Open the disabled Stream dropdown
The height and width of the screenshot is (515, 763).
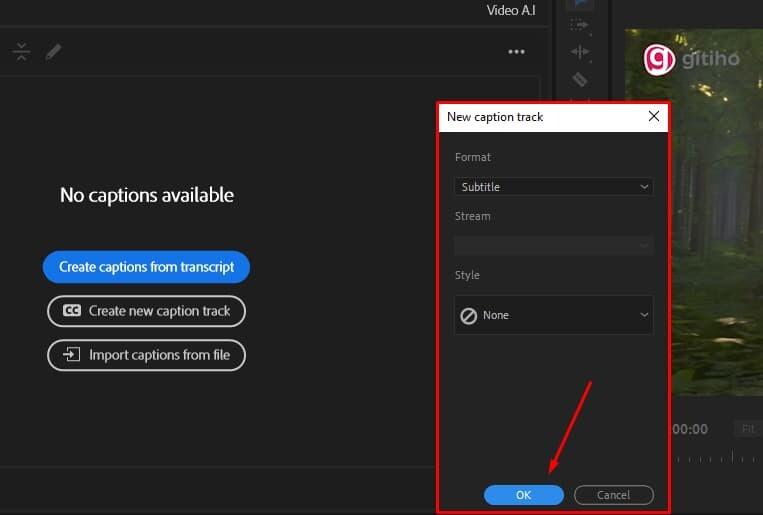[554, 246]
